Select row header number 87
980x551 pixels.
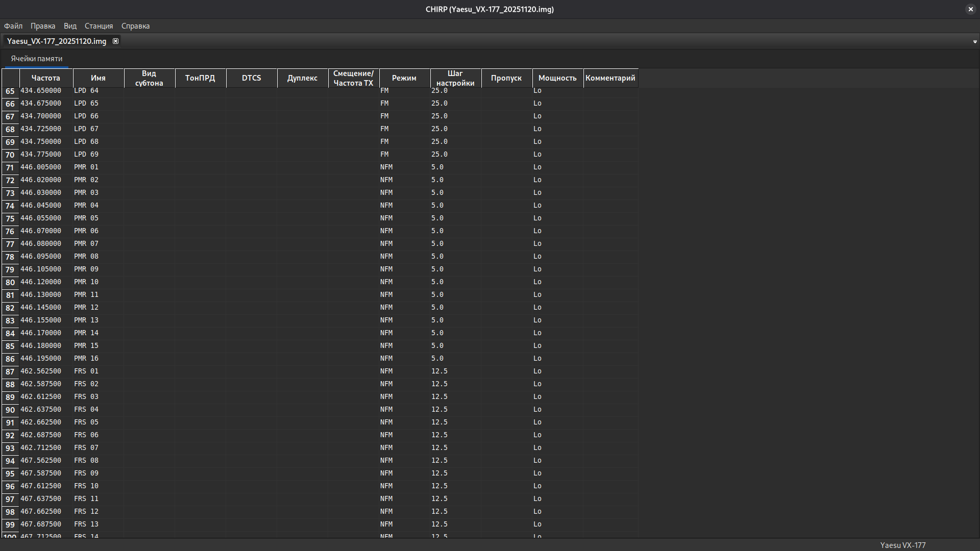pyautogui.click(x=10, y=372)
